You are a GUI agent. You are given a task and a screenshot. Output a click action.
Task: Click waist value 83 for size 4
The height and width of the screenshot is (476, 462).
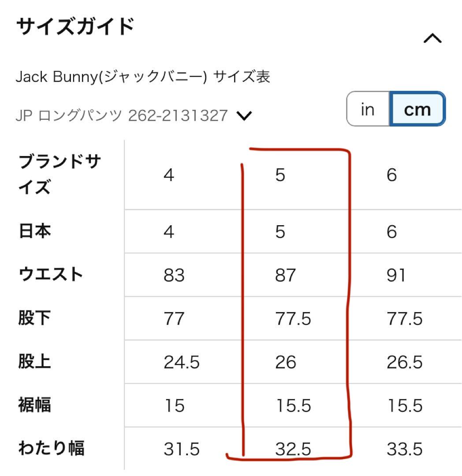174,275
